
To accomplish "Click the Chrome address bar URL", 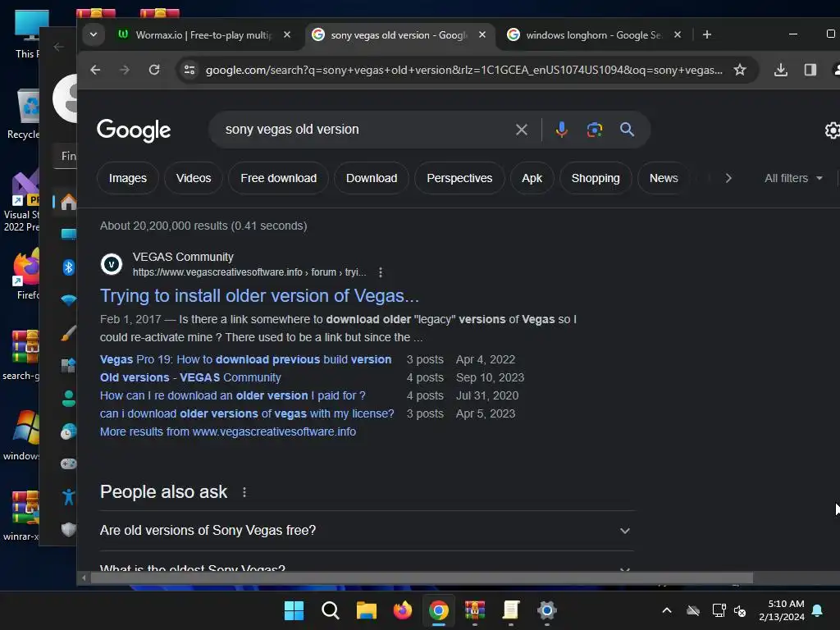I will click(463, 71).
